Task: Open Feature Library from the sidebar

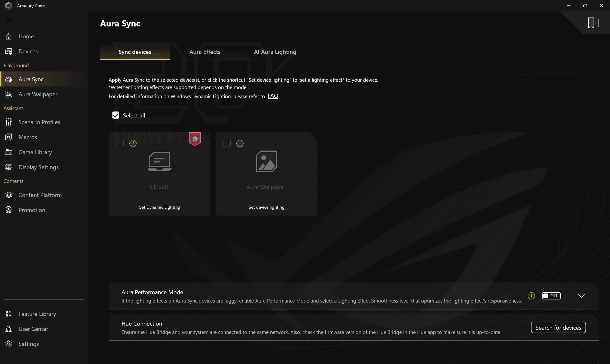Action: tap(44, 314)
